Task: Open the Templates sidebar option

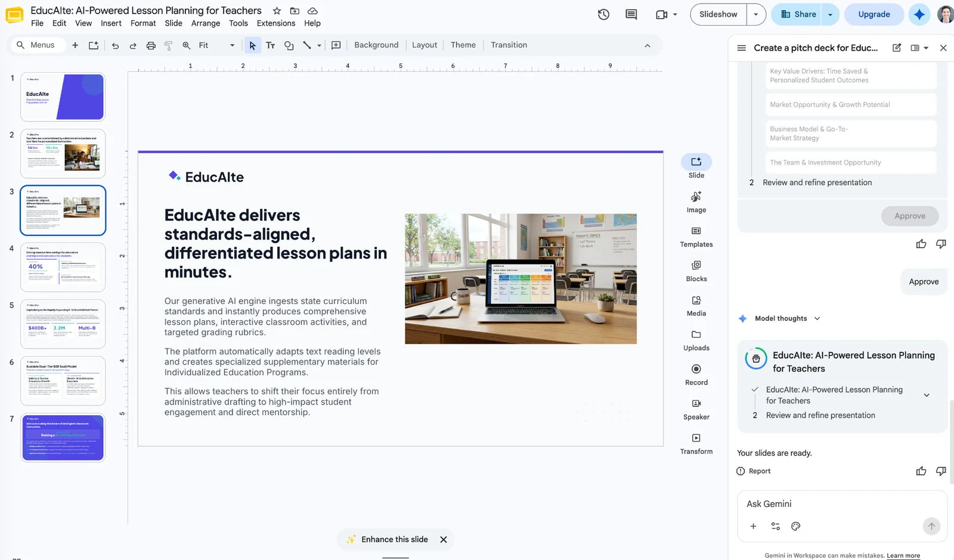Action: [x=696, y=237]
